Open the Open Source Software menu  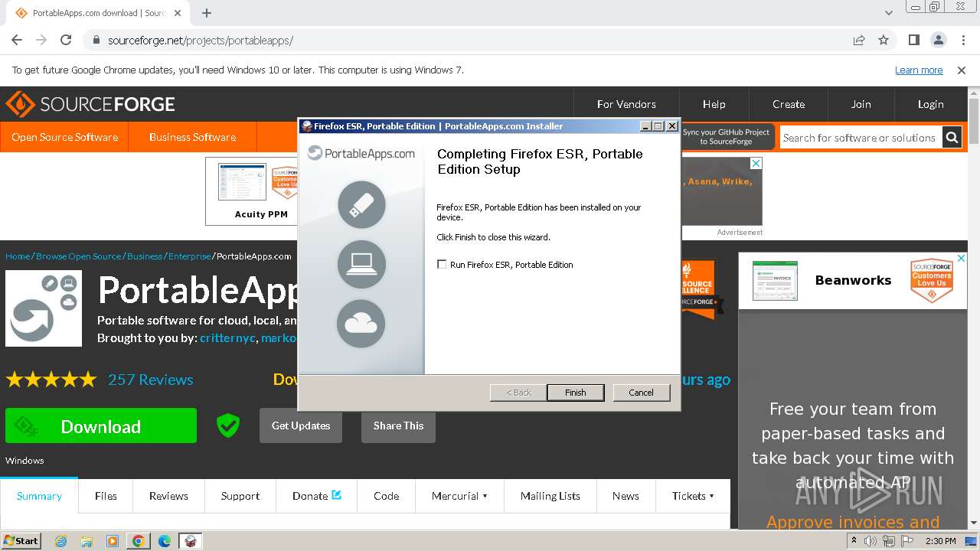pos(64,137)
